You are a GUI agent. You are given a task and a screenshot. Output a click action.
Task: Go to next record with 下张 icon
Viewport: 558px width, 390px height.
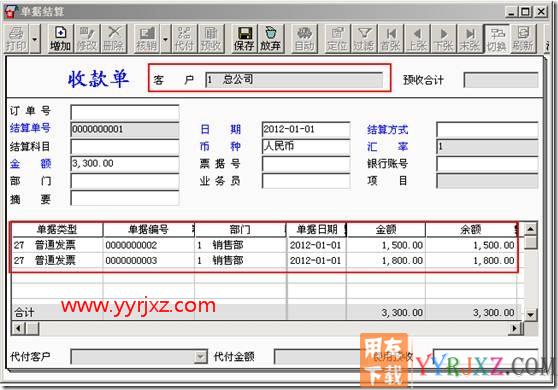444,39
